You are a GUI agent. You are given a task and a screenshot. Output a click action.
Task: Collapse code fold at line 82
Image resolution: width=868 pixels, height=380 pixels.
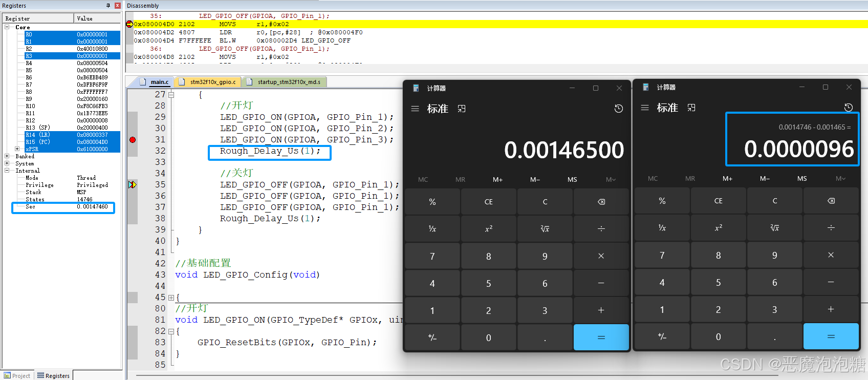(x=171, y=331)
